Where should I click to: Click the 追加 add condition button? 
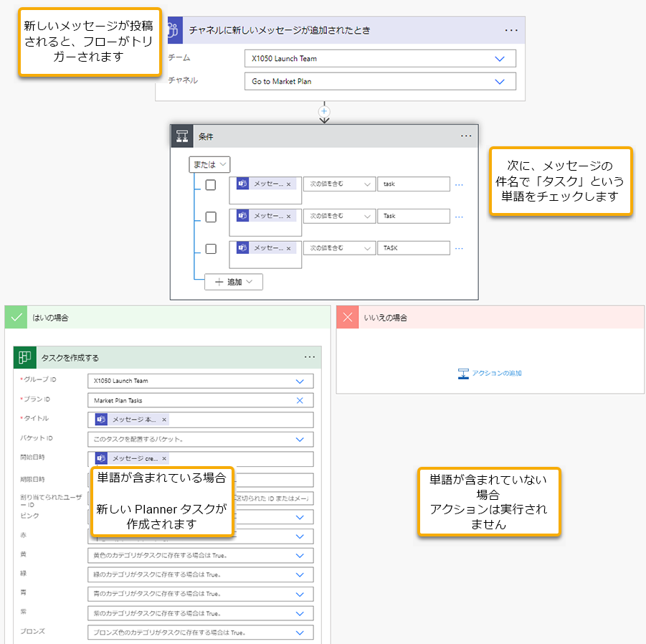click(234, 282)
